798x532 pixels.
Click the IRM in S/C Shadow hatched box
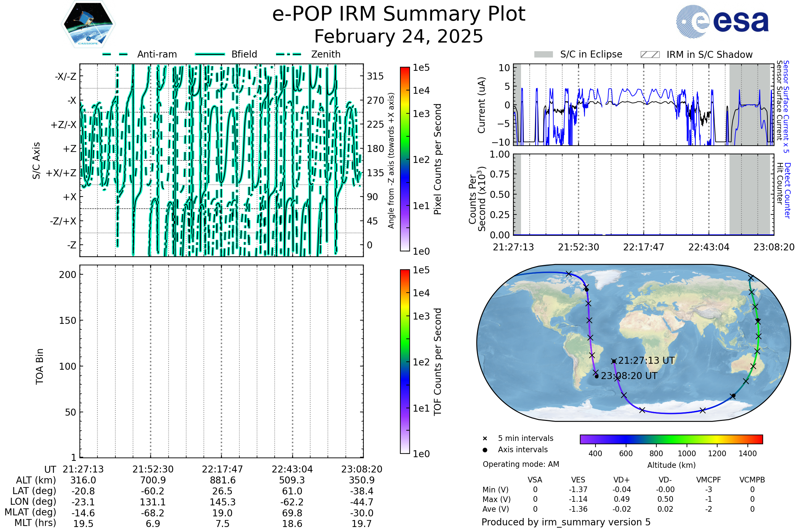pos(650,55)
